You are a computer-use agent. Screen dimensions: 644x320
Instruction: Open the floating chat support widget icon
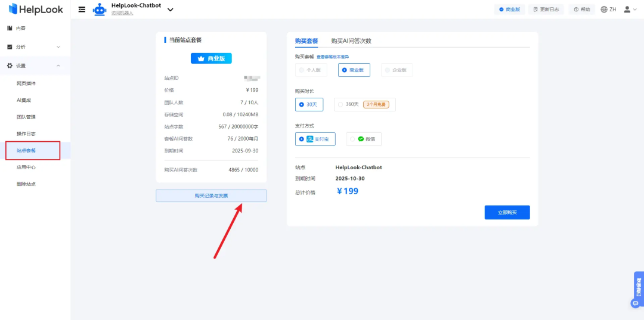click(x=636, y=303)
